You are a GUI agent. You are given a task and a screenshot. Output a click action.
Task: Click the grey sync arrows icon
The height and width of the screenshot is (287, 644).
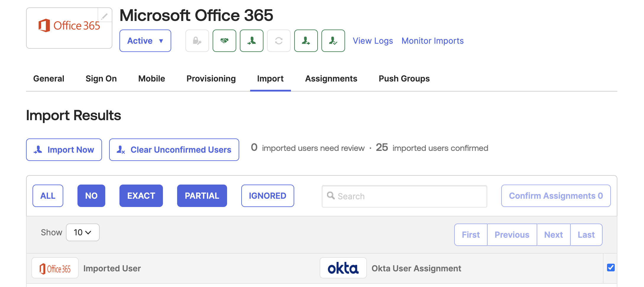[x=279, y=41]
